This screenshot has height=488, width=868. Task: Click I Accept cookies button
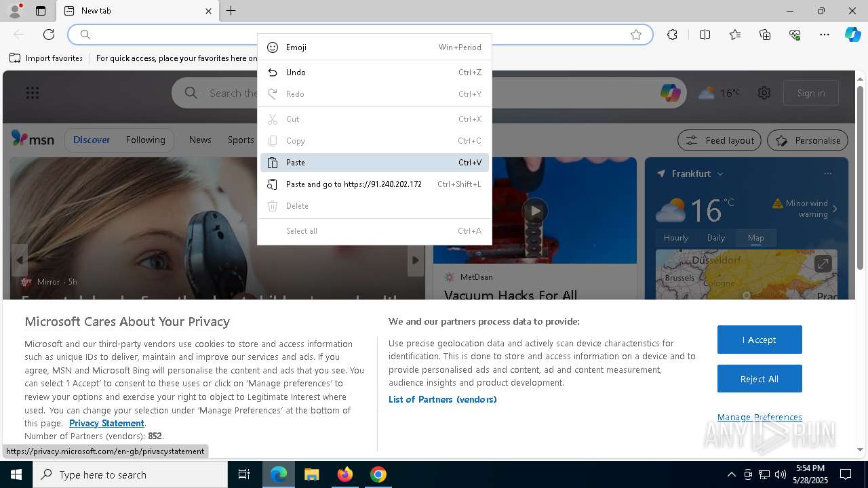pyautogui.click(x=759, y=340)
